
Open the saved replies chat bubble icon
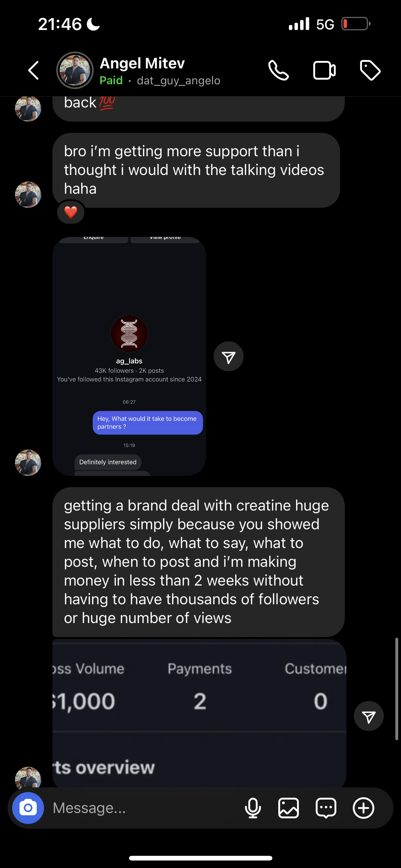(x=326, y=808)
